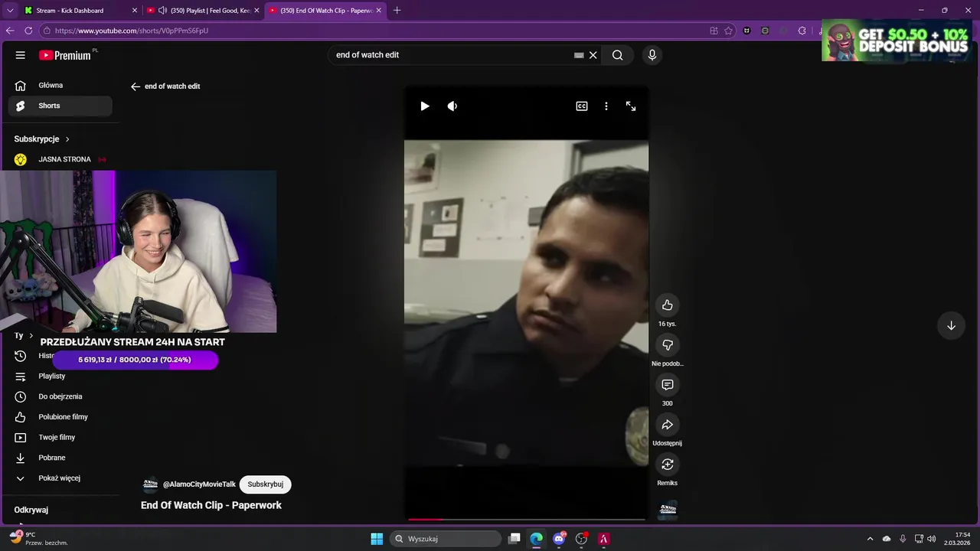Click the video title End Of Watch Clip - Paperwork
980x551 pixels.
click(x=211, y=505)
